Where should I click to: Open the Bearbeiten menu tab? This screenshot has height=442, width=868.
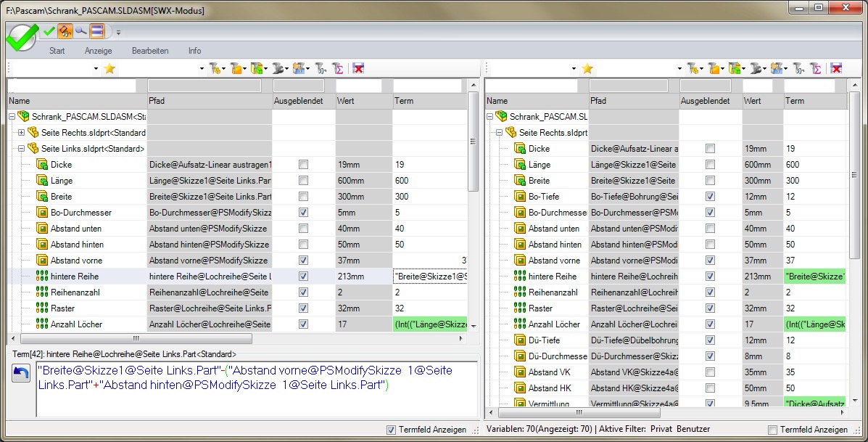[150, 51]
